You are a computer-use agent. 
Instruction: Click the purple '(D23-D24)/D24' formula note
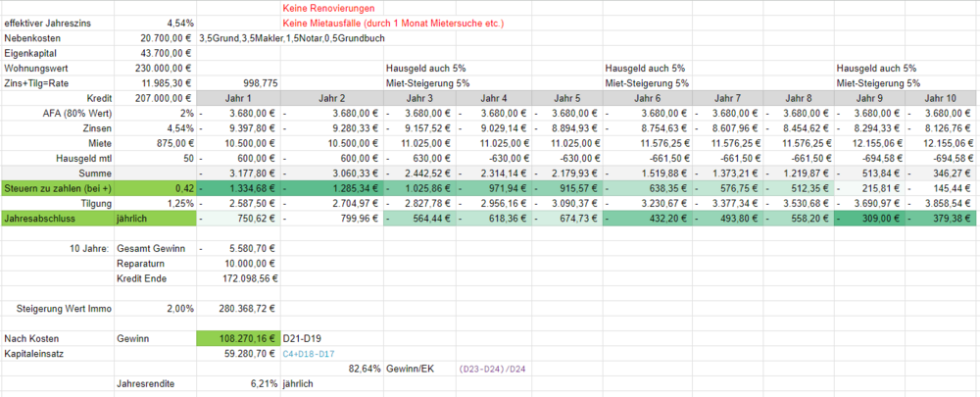492,369
